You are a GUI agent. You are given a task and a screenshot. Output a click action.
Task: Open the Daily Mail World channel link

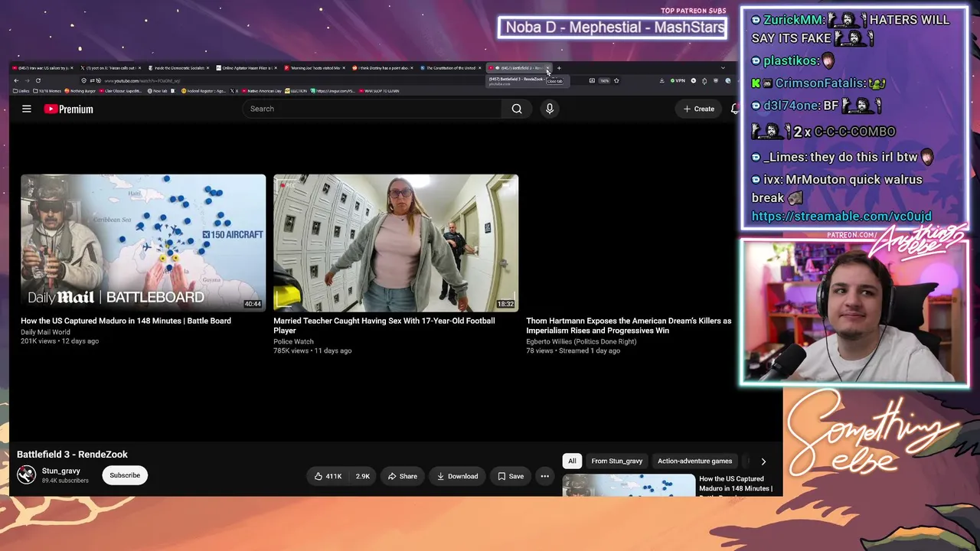(45, 332)
